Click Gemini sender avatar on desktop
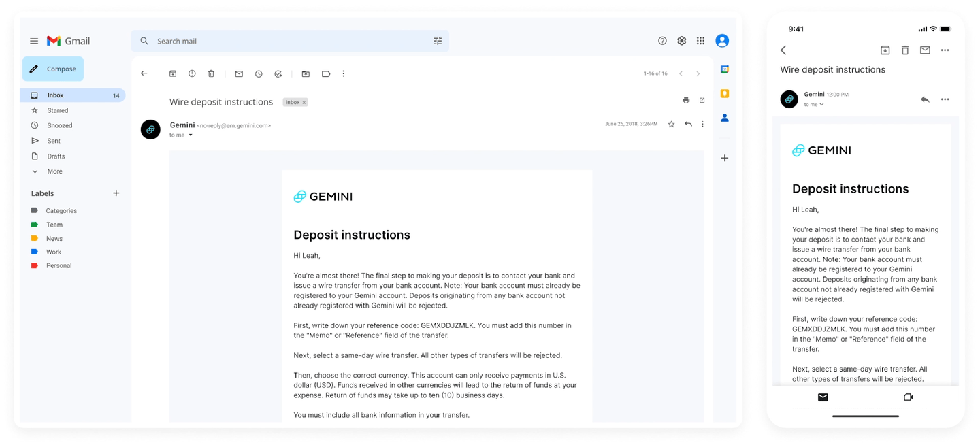 [150, 129]
